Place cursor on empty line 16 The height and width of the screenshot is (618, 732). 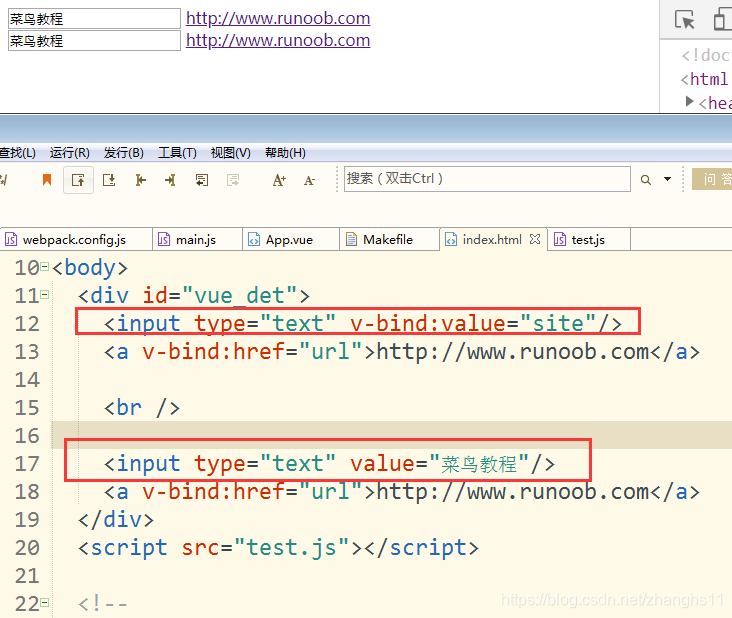click(391, 435)
